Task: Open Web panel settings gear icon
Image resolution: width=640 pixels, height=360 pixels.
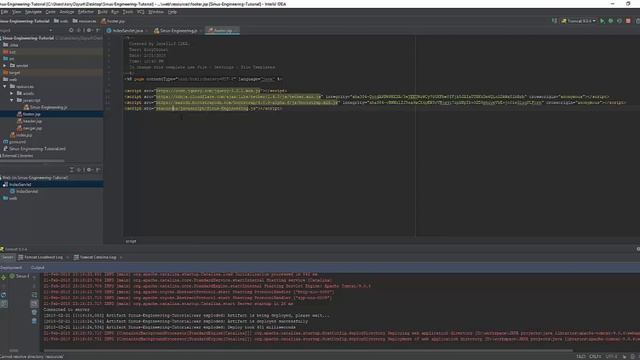Action: pyautogui.click(x=89, y=170)
